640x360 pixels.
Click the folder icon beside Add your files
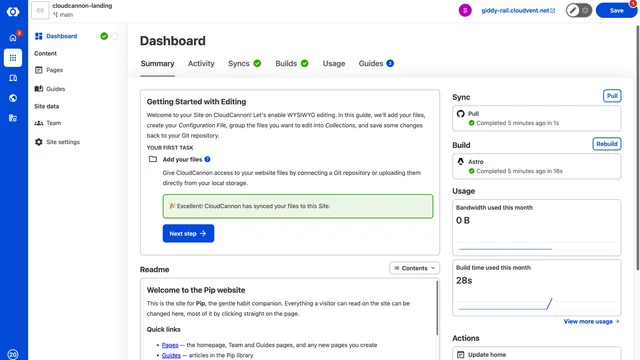(153, 159)
